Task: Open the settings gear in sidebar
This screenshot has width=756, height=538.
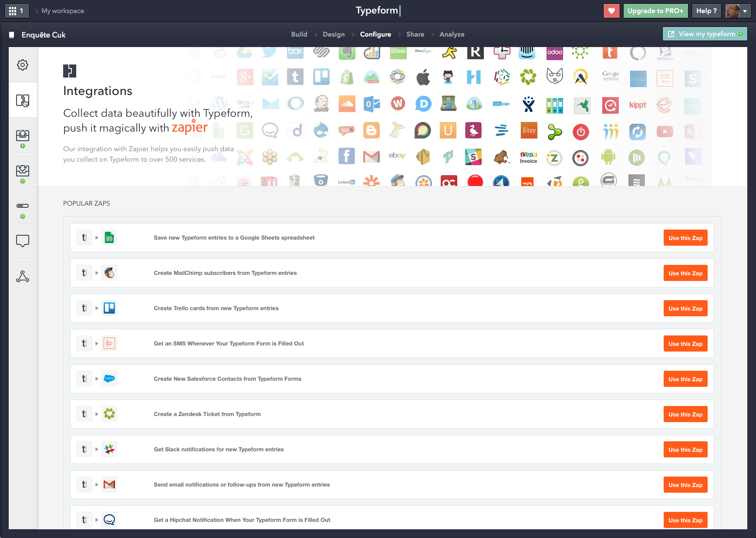Action: [x=23, y=65]
